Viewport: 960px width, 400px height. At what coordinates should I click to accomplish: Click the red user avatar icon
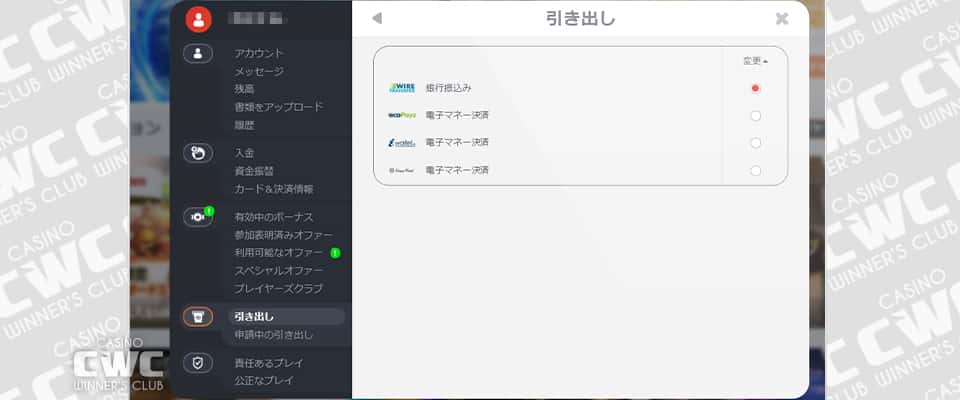tap(198, 19)
